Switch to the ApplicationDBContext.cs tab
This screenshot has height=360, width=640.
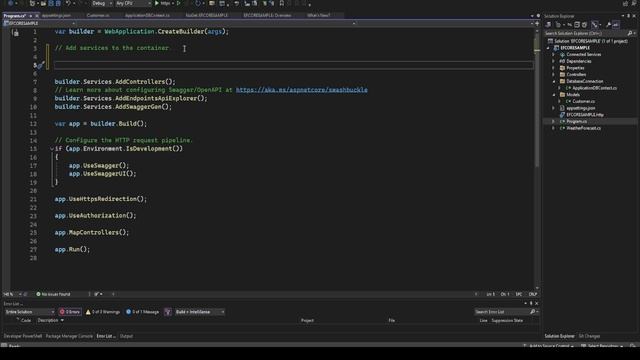click(147, 16)
